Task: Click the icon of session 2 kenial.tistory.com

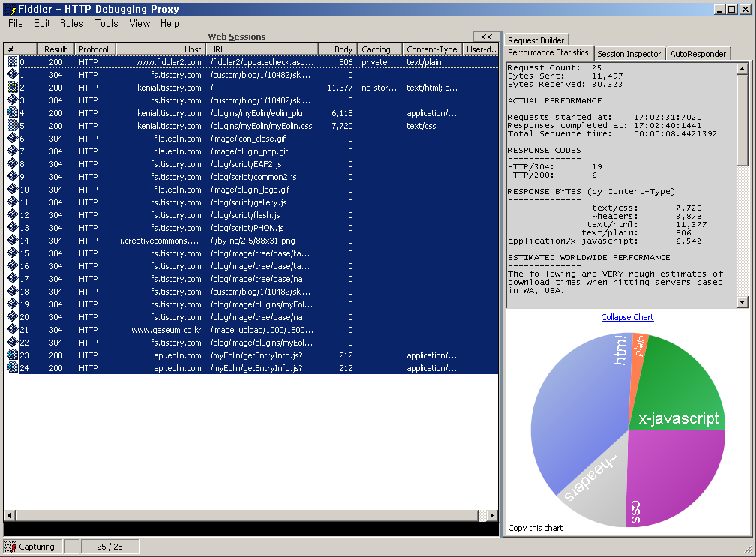Action: click(x=13, y=87)
